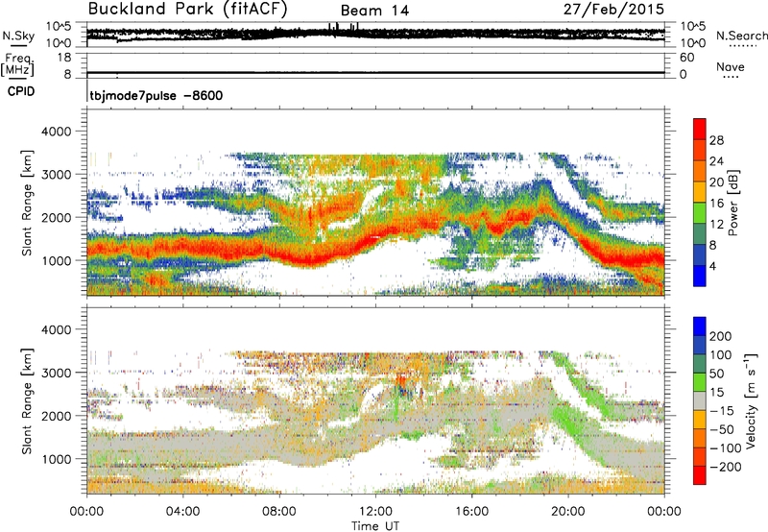Viewport: 768px width, 532px height.
Task: Click "Slant Range [km]" label of velocity panel
Action: pyautogui.click(x=27, y=401)
